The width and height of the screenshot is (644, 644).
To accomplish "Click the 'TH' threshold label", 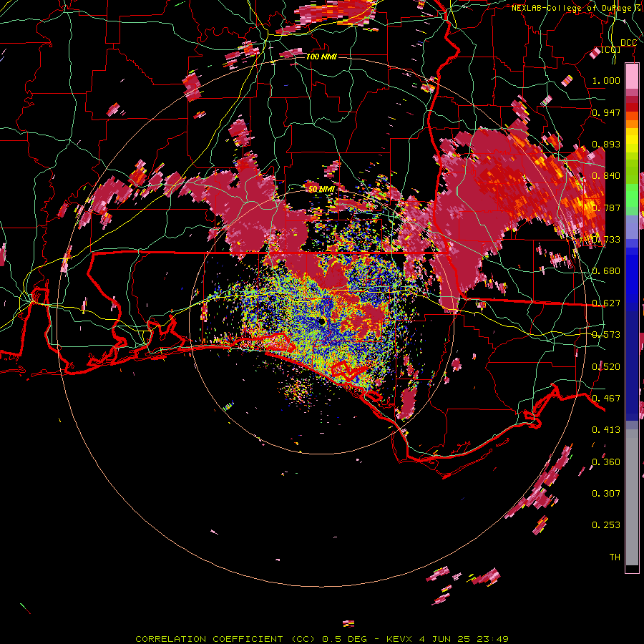I will (x=615, y=557).
